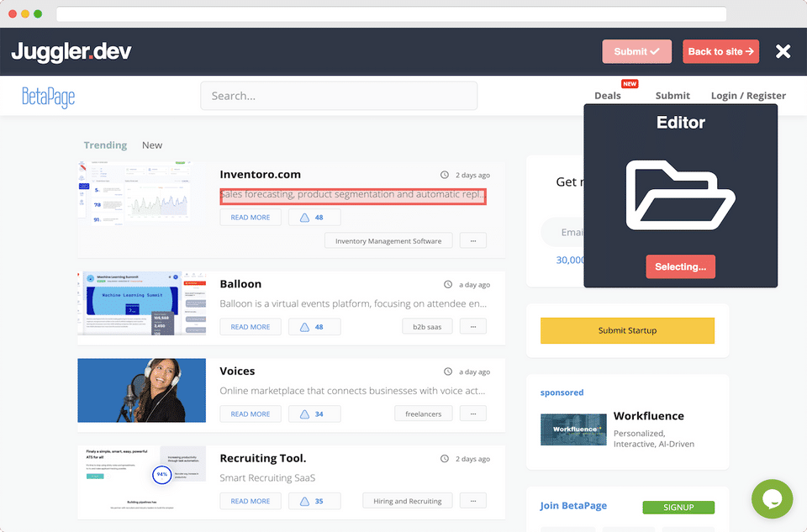Upvote Inventoro.com with the 48 triangle
The height and width of the screenshot is (532, 807).
tap(314, 217)
